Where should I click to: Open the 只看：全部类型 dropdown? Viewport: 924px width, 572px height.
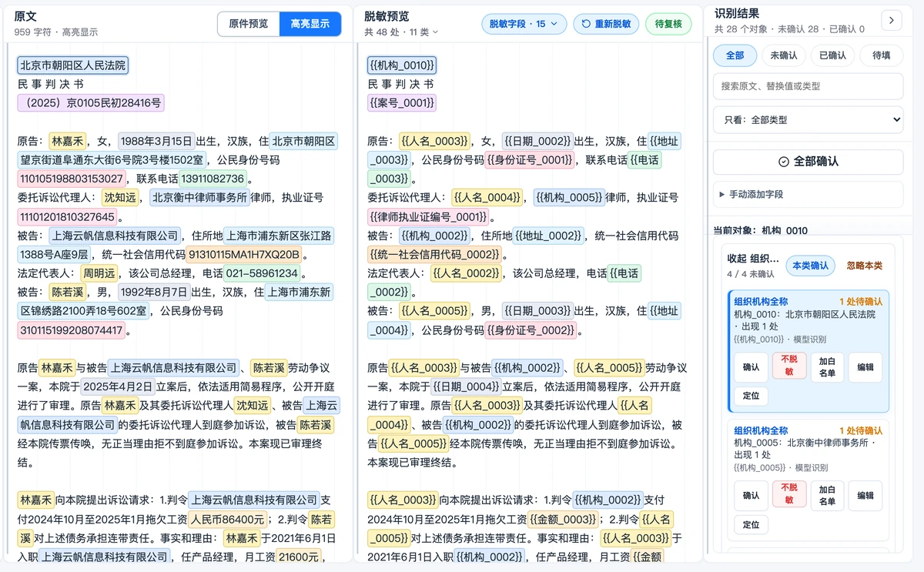(808, 120)
